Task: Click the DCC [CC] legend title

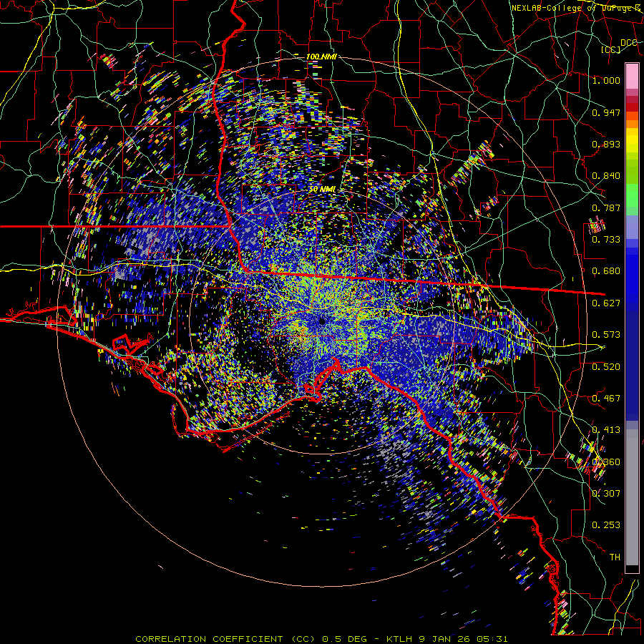Action: [x=620, y=46]
